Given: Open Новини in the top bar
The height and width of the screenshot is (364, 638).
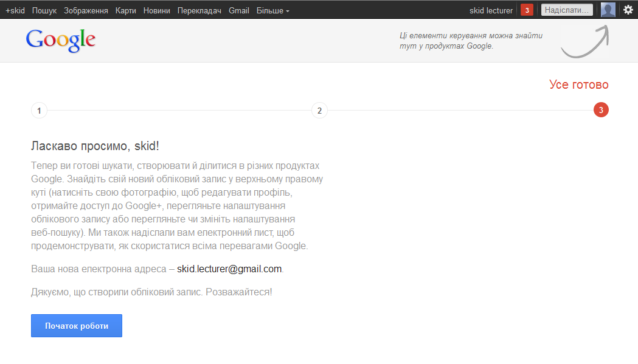Looking at the screenshot, I should click(x=157, y=10).
